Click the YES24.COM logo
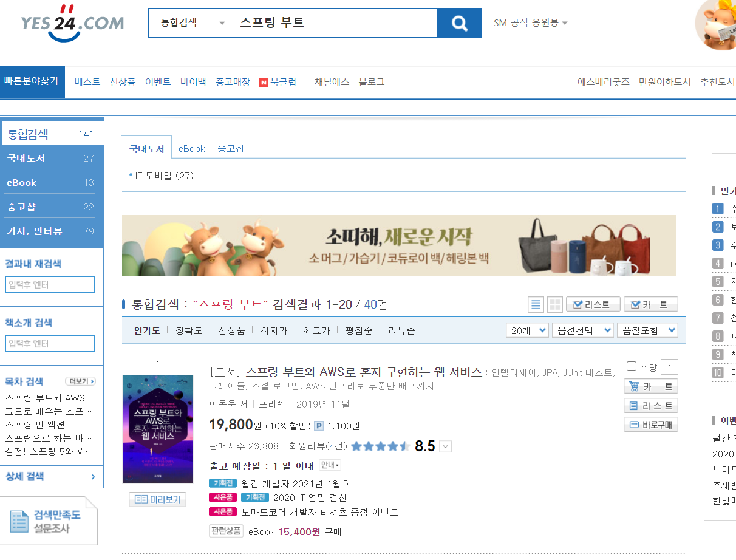Image resolution: width=736 pixels, height=560 pixels. coord(72,23)
